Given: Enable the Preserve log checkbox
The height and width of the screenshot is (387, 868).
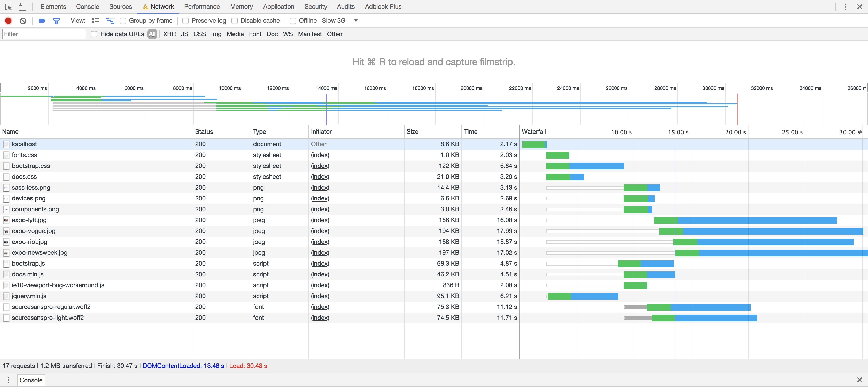Looking at the screenshot, I should 186,21.
